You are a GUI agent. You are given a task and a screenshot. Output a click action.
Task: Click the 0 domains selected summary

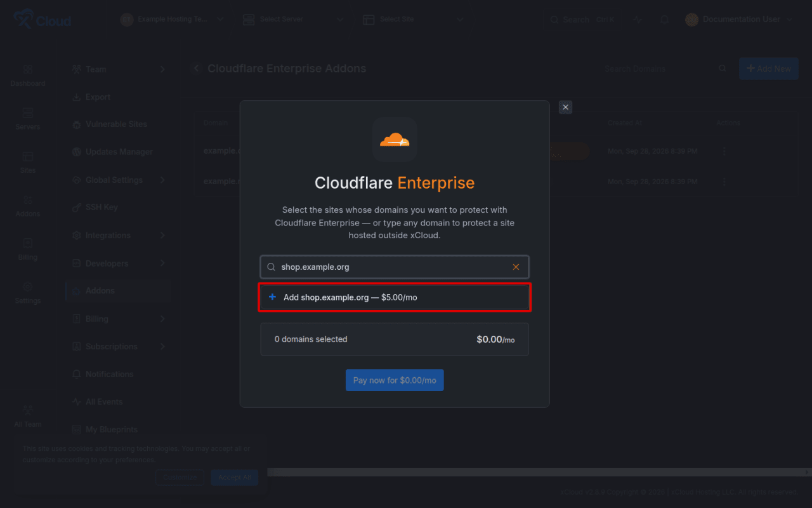tap(395, 339)
